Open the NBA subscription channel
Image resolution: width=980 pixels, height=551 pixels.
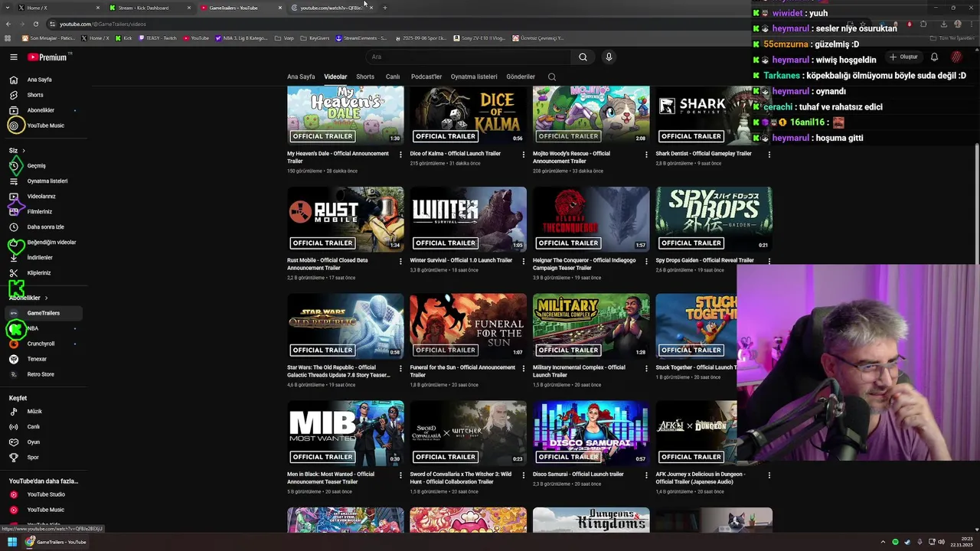click(32, 328)
